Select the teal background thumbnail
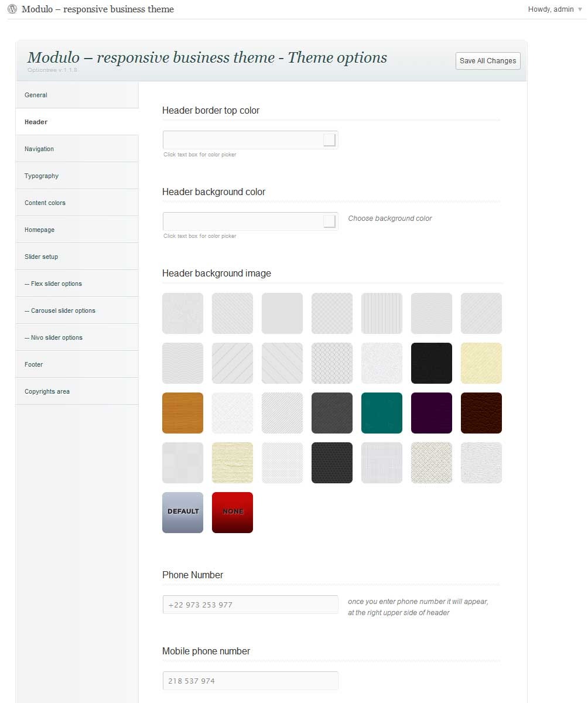 pos(382,413)
